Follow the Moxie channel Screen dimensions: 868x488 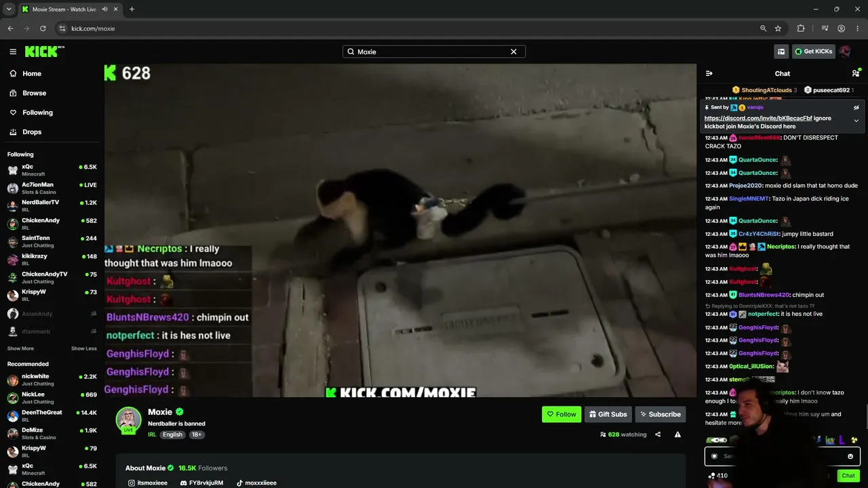[561, 414]
